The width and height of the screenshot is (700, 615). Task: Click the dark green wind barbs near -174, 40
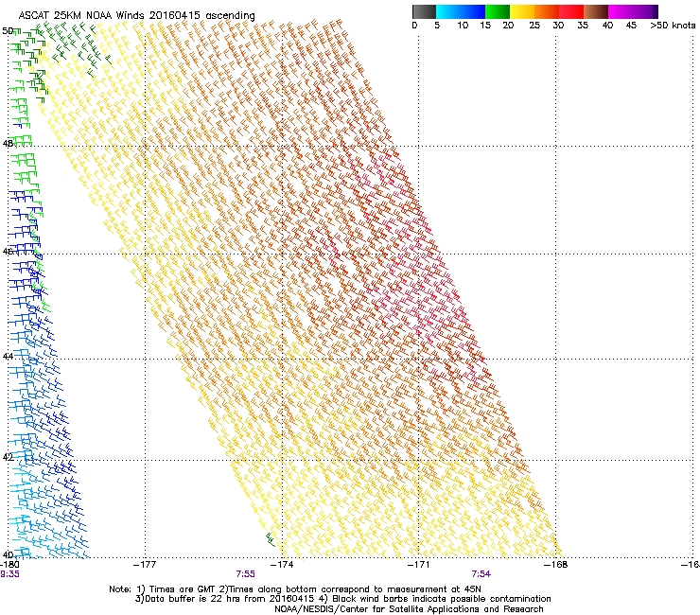[271, 539]
